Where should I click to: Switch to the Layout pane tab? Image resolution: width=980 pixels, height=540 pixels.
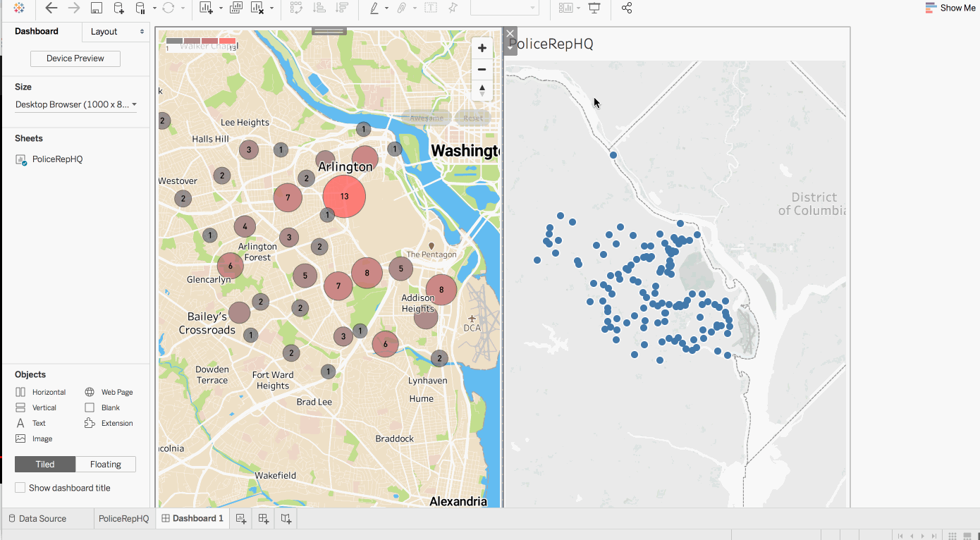104,32
